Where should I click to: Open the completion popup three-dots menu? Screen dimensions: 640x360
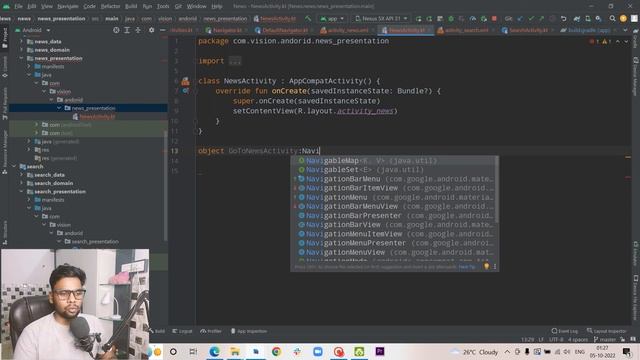pos(495,267)
